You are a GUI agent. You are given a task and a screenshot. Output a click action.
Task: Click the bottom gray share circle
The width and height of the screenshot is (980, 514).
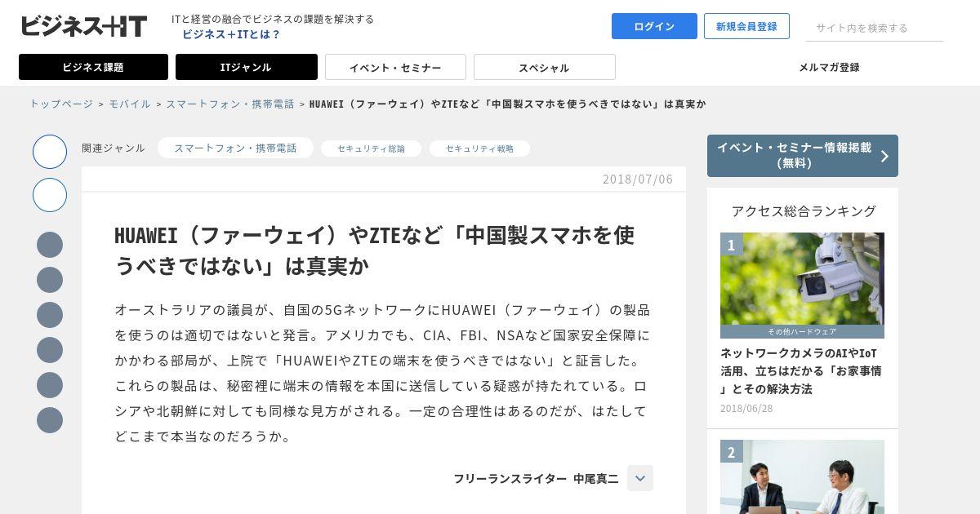(x=50, y=420)
